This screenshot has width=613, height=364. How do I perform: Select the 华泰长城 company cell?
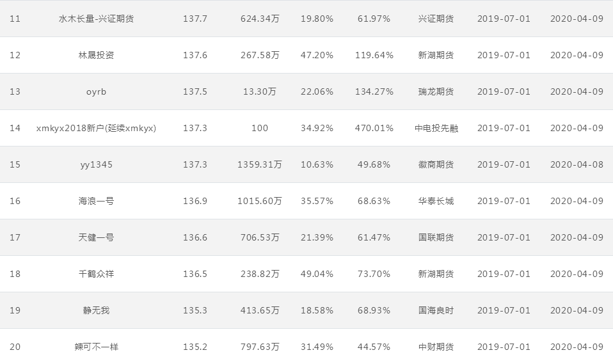coord(436,201)
